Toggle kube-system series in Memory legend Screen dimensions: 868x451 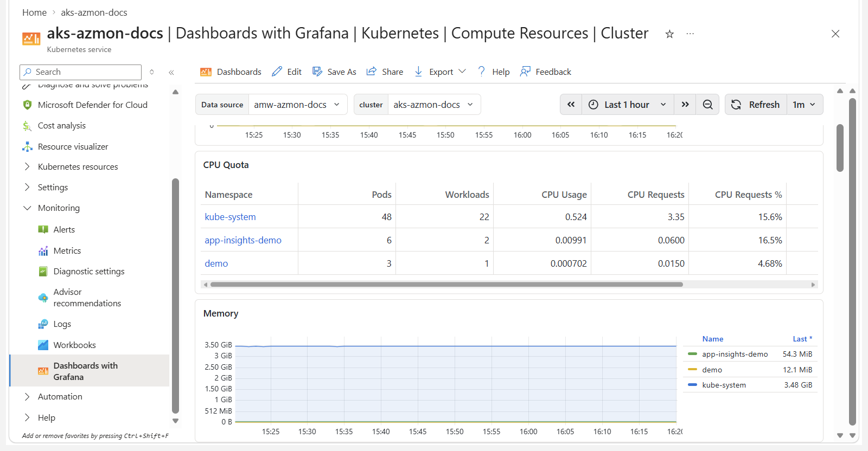point(724,385)
